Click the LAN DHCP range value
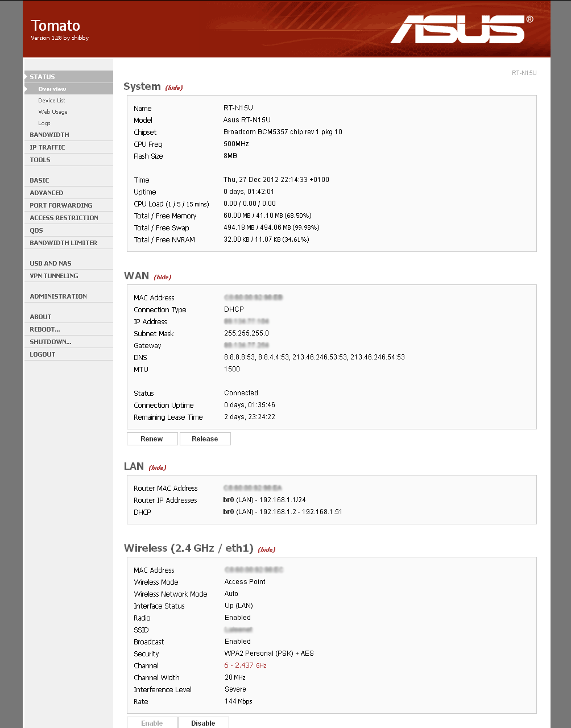This screenshot has width=571, height=728. [283, 512]
